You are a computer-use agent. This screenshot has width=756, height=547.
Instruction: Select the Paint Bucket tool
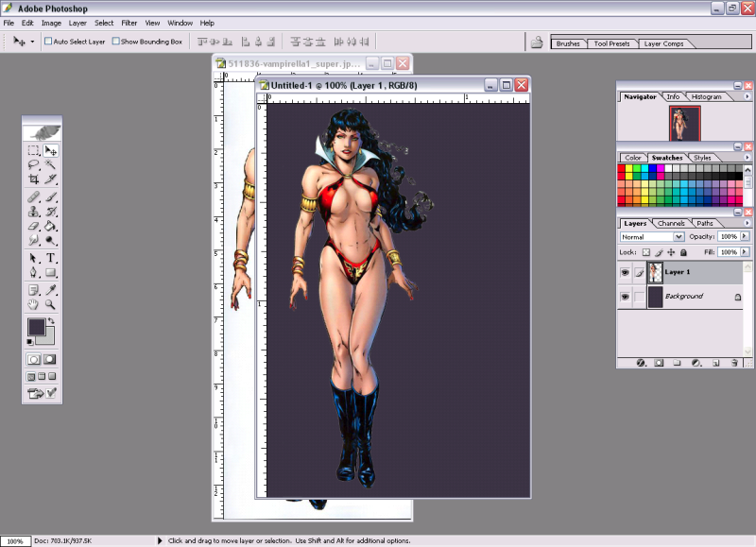51,226
